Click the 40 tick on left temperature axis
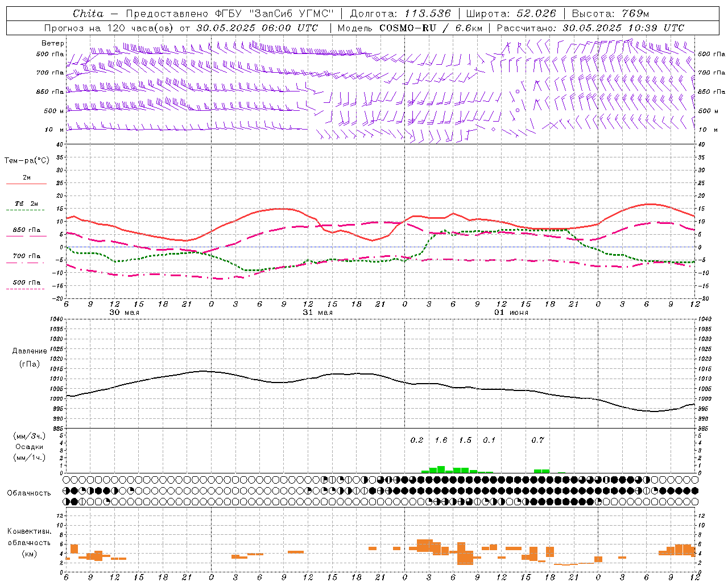Viewport: 728px width, 582px height. (60, 144)
